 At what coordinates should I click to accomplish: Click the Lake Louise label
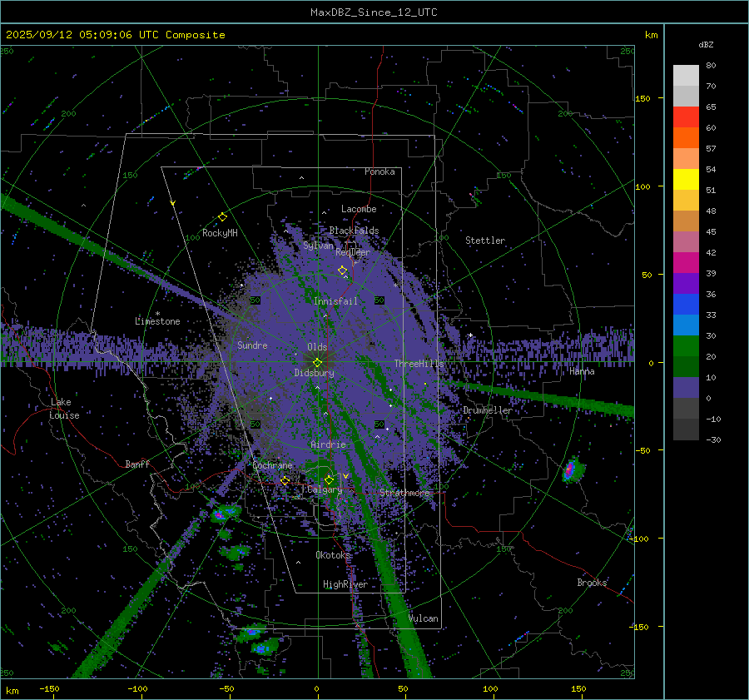[64, 409]
